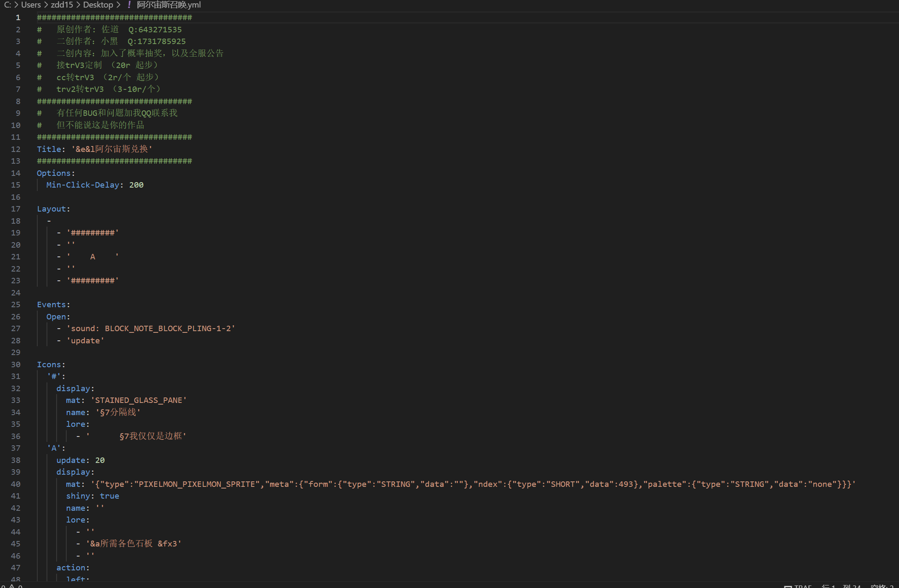This screenshot has height=588, width=899.
Task: Click the indentation spaces indicator in status bar
Action: click(x=881, y=586)
